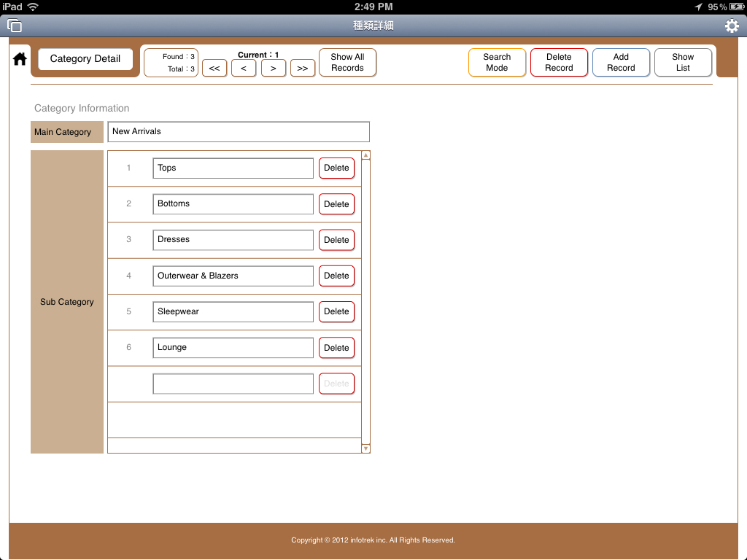Jump to last record with >> button
This screenshot has height=560, width=747.
(302, 69)
